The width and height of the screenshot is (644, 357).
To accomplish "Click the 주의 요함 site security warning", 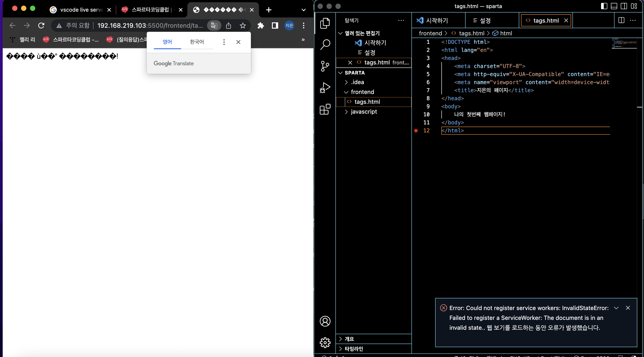I will tap(73, 25).
